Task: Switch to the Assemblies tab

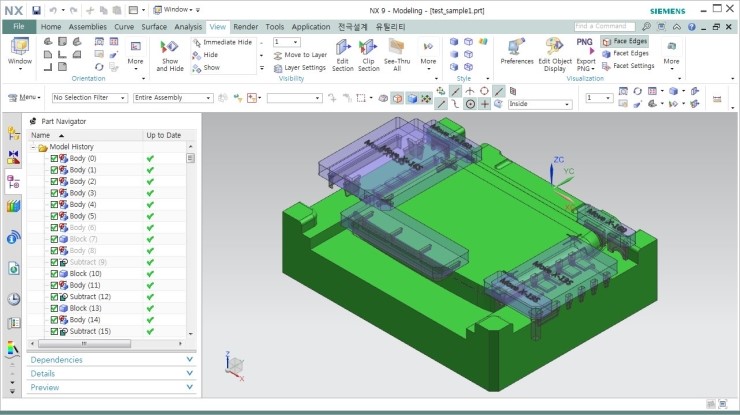Action: coord(87,27)
